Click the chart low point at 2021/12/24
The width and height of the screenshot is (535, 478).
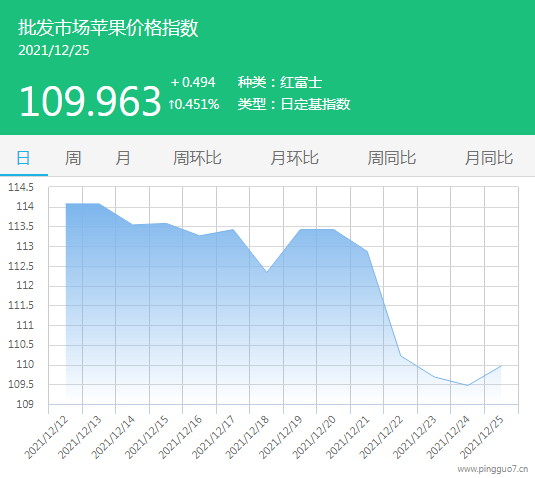467,385
